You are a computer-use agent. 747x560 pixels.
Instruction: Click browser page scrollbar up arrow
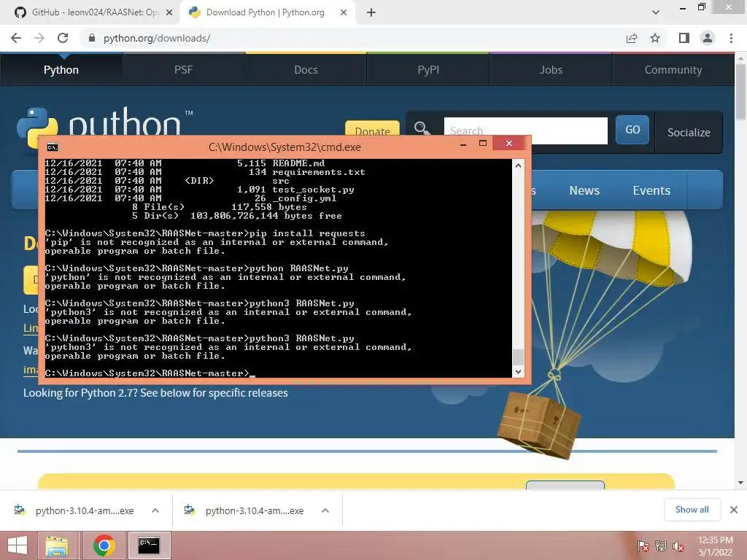coord(740,58)
